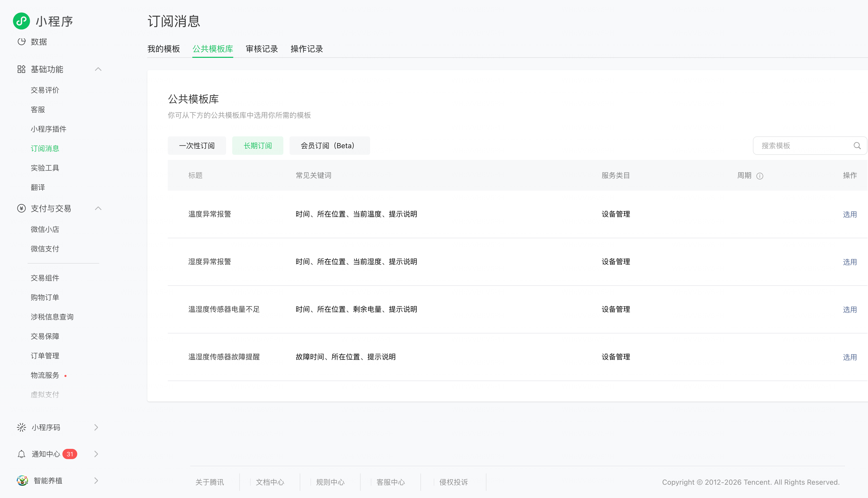Select the 会员订阅 (Beta) filter
868x498 pixels.
coord(329,146)
